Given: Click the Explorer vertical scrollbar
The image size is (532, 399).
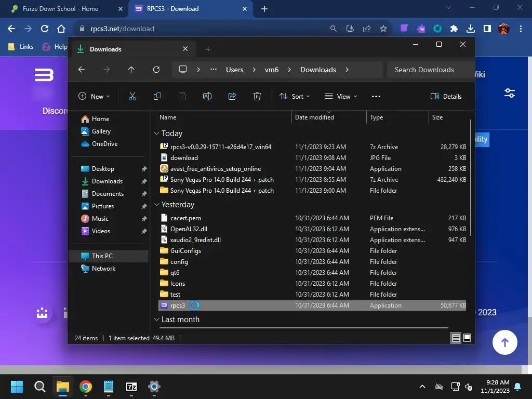Looking at the screenshot, I should tap(471, 178).
